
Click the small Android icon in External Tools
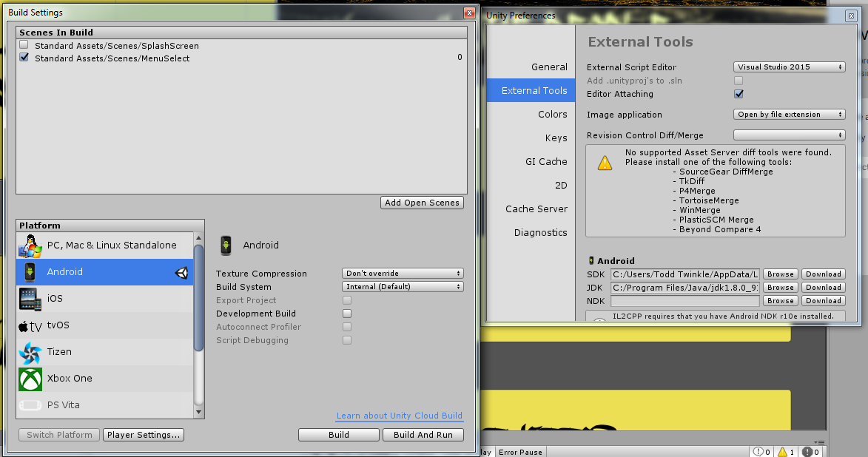(591, 260)
